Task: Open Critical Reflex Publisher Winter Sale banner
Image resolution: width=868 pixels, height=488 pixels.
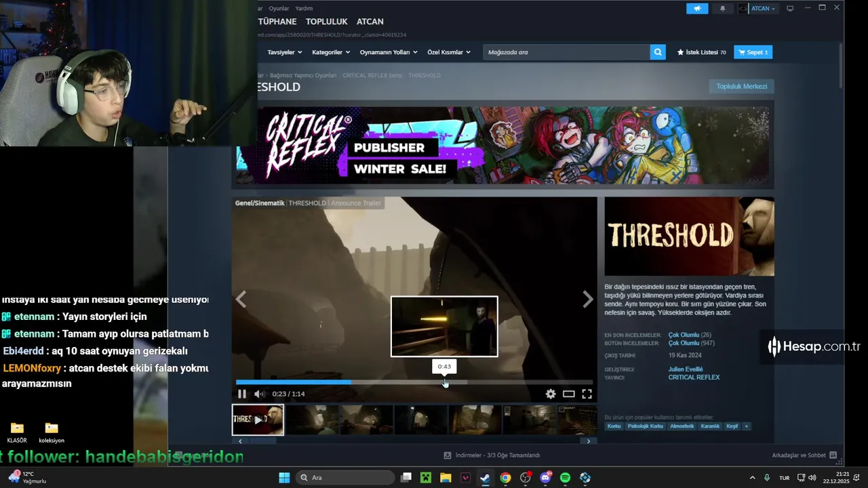Action: click(x=502, y=145)
